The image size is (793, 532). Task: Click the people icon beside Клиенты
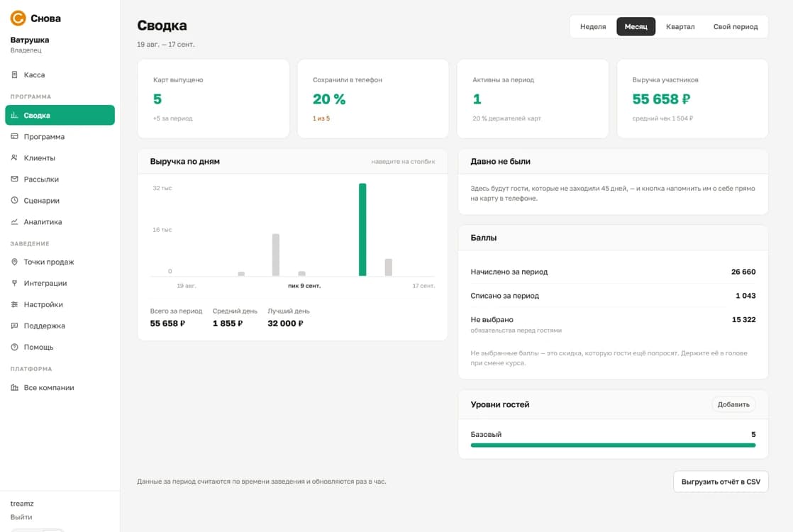tap(14, 157)
